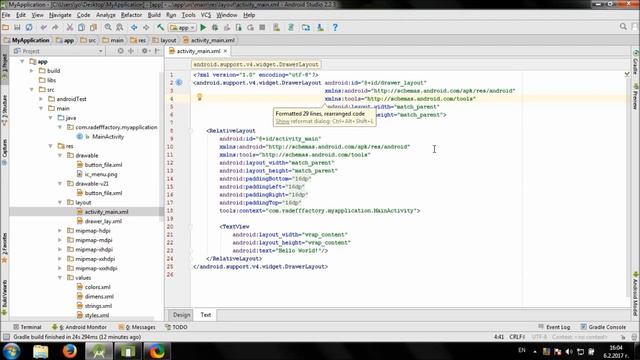Open Replace toolbar icon
The width and height of the screenshot is (640, 360).
click(x=120, y=27)
